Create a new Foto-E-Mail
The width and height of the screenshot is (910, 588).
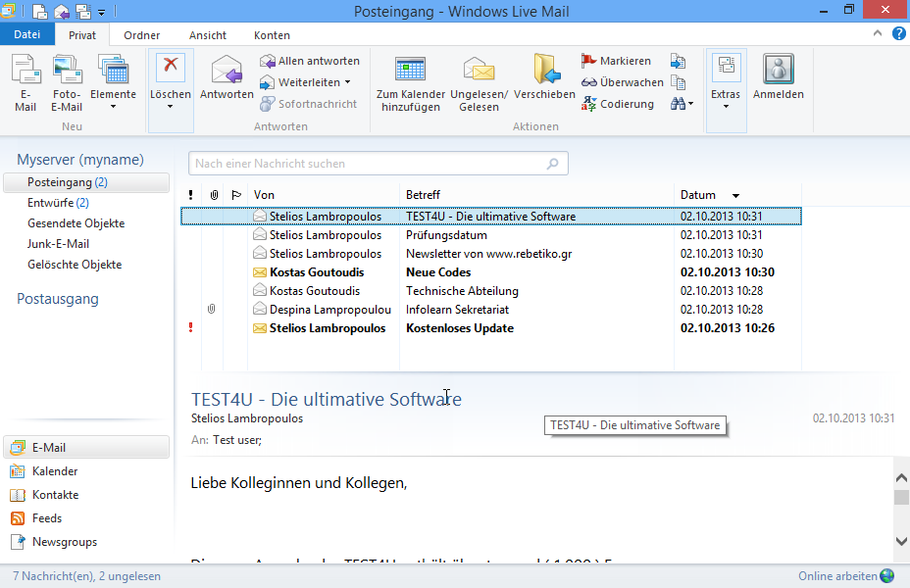point(67,83)
